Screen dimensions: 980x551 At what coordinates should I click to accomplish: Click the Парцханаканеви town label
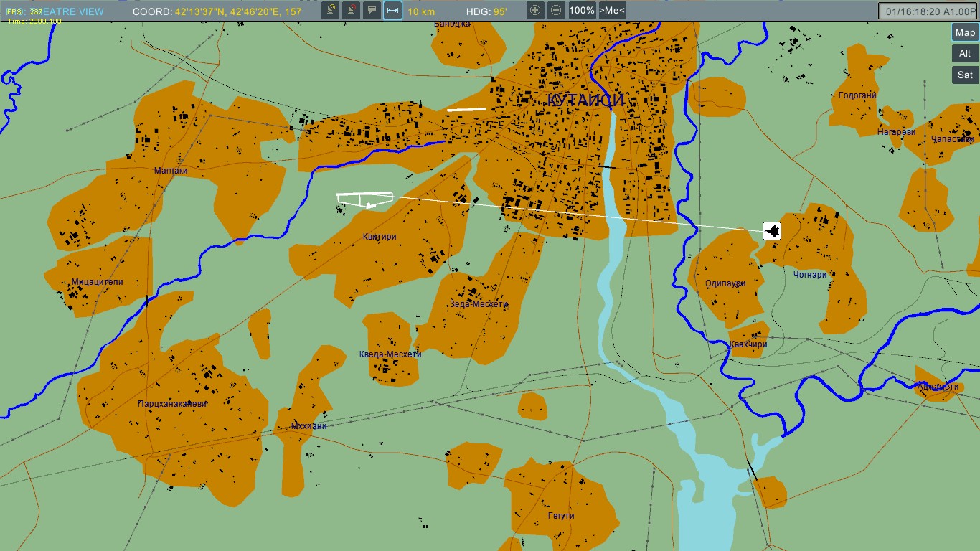point(172,404)
